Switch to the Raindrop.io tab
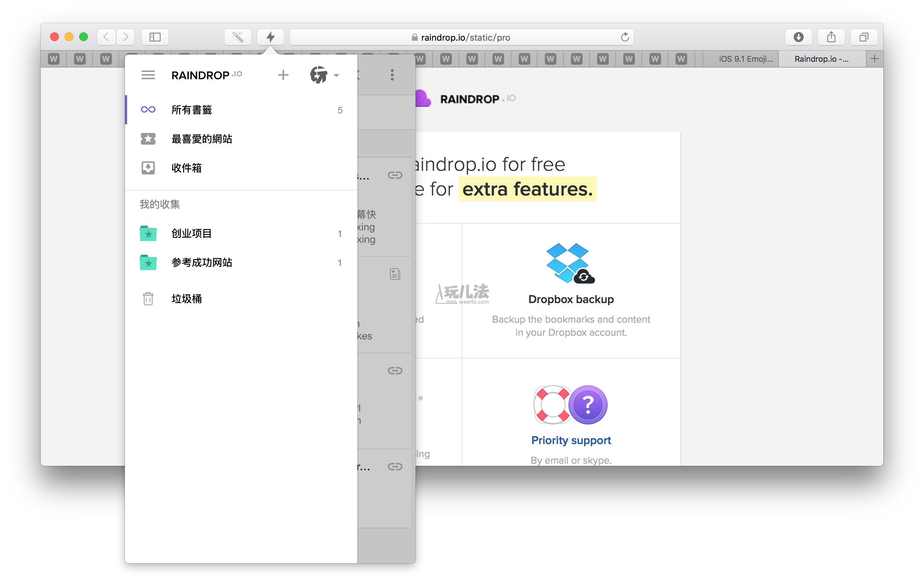 822,59
